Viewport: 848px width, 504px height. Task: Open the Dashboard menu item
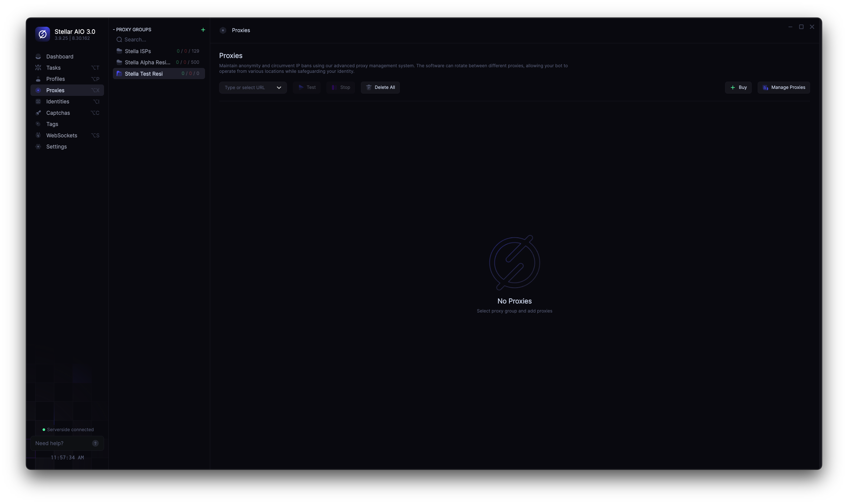click(60, 56)
